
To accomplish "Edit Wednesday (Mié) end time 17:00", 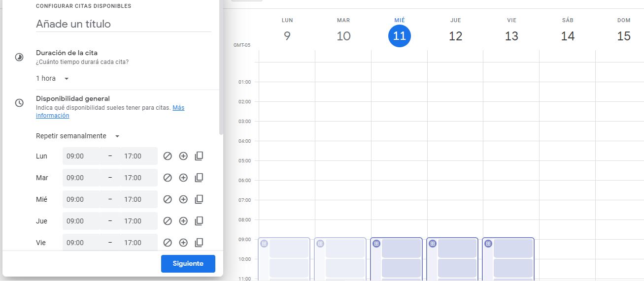I will click(139, 199).
